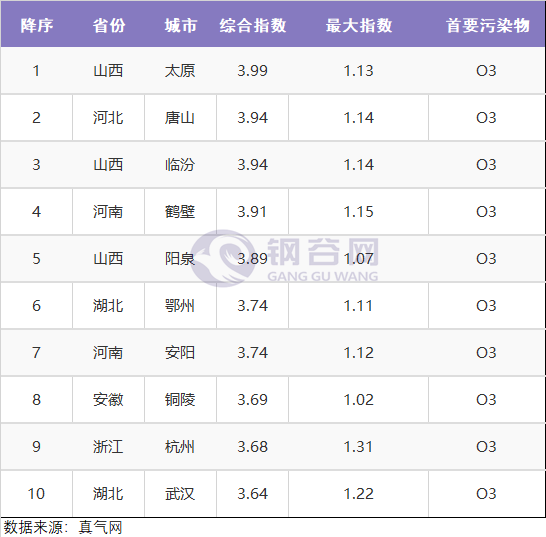Click the 铜陵 city cell
546x537 pixels.
pos(180,399)
